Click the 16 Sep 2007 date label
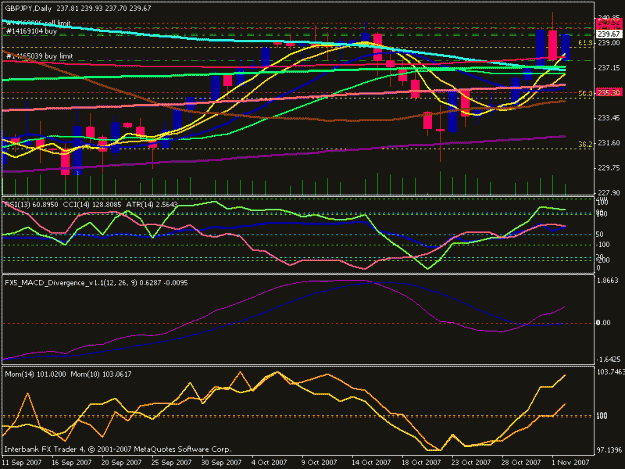625x469 pixels. [71, 462]
